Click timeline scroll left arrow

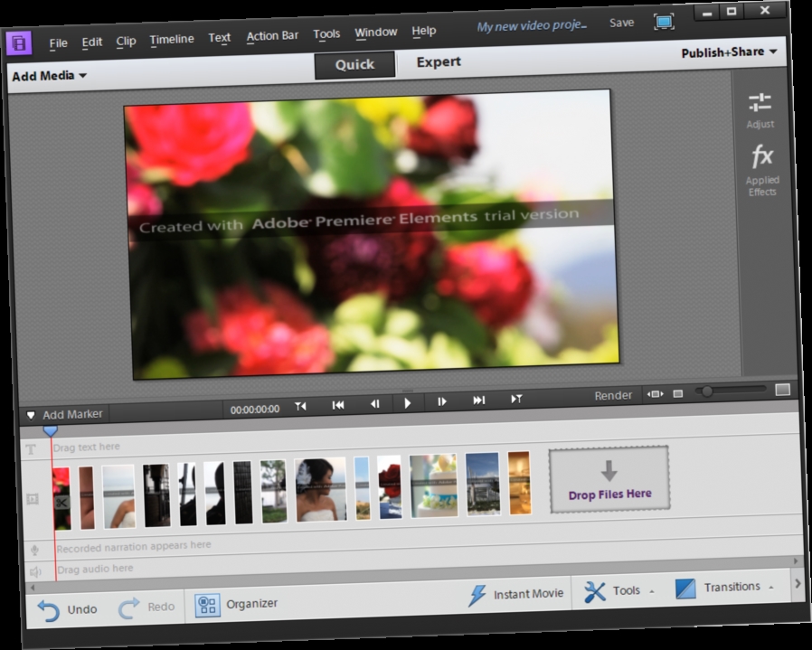pos(33,588)
